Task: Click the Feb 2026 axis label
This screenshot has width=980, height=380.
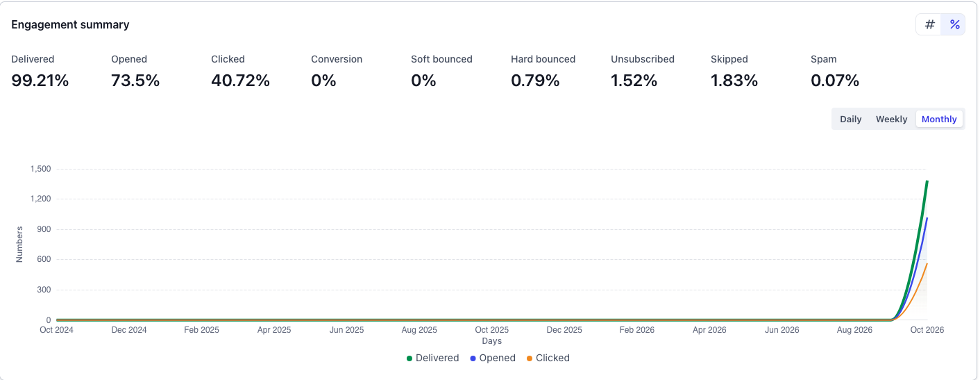Action: [636, 330]
